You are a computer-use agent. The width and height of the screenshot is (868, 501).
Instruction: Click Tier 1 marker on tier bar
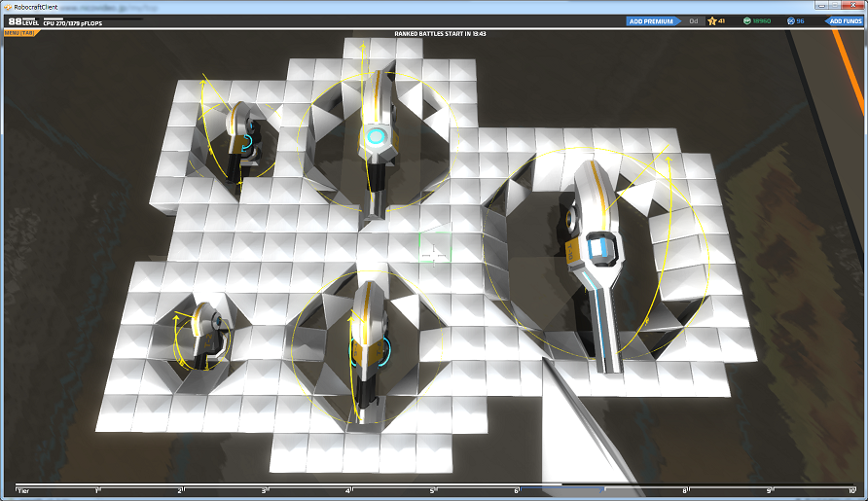(x=97, y=490)
